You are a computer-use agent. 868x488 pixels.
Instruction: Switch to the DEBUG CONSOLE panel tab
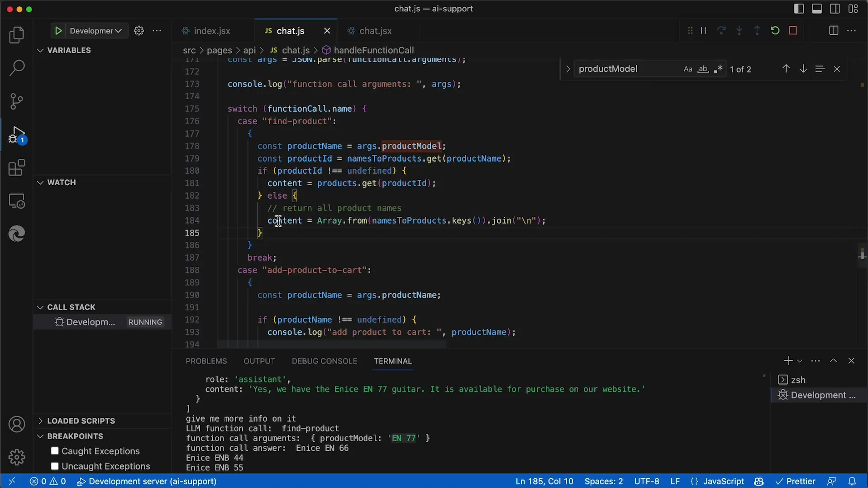coord(324,361)
